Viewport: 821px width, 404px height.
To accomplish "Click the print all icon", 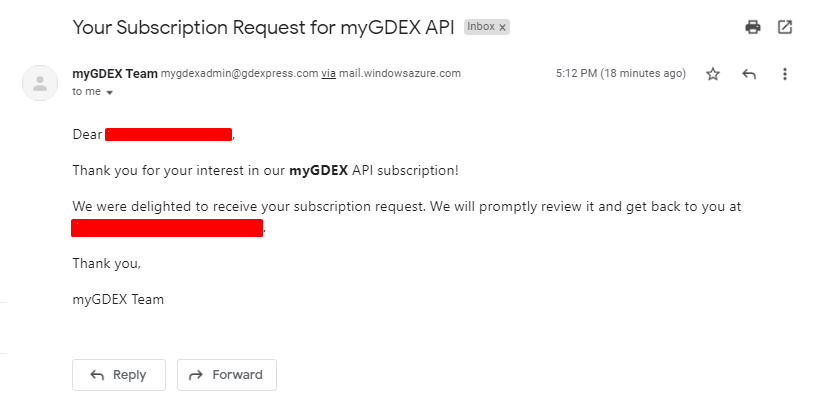I will pos(752,27).
